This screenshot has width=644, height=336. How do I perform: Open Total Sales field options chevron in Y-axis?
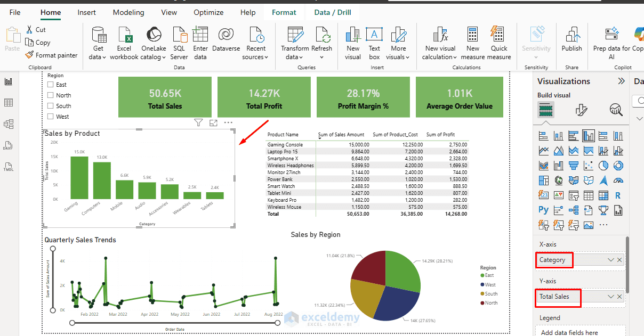tap(611, 297)
